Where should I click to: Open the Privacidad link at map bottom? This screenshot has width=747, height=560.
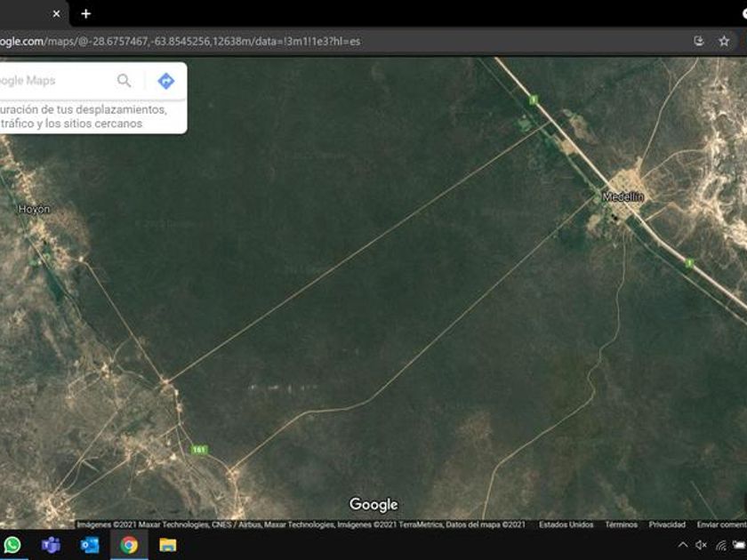click(x=667, y=524)
